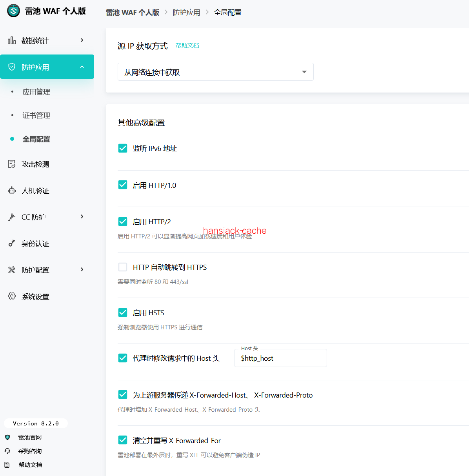Click the 攻击检测 document icon

click(x=12, y=164)
